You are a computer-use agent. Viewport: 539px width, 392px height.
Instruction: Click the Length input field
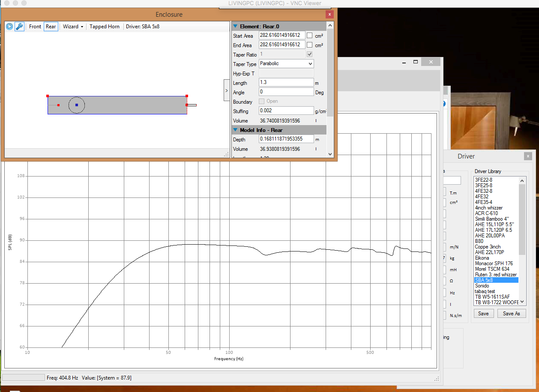pos(286,82)
